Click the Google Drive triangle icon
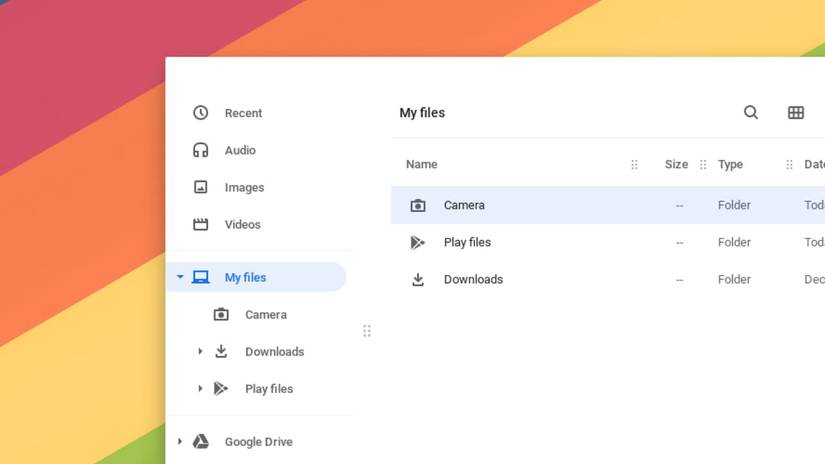Viewport: 825px width, 464px height. (200, 441)
